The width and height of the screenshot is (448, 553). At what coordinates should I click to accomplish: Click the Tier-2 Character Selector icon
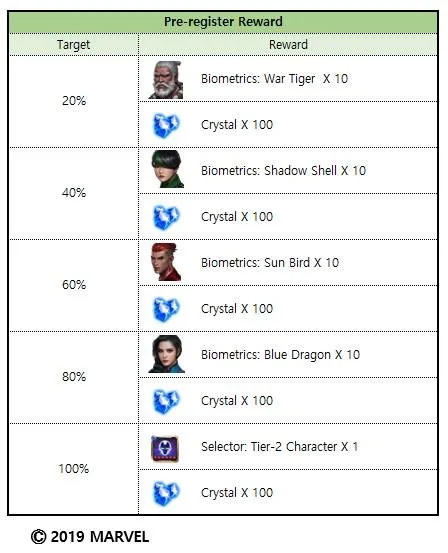tap(165, 449)
